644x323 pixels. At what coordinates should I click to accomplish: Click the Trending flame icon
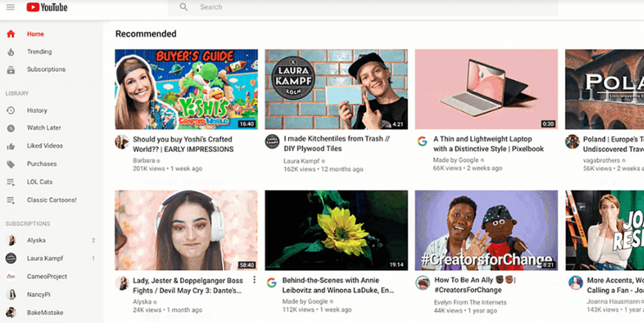[x=11, y=52]
